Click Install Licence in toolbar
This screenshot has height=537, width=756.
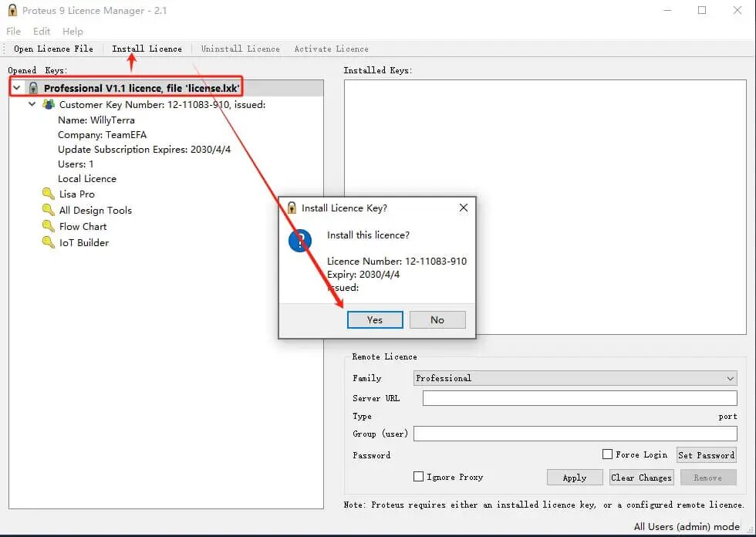click(147, 49)
